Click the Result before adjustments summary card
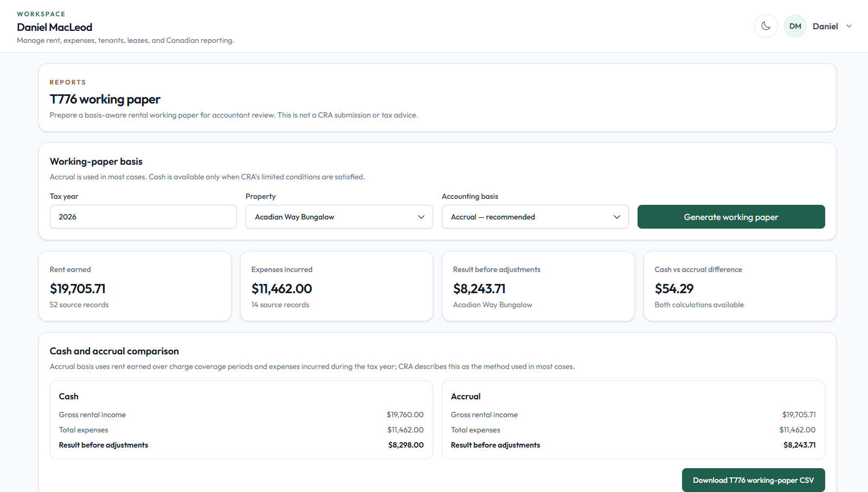The height and width of the screenshot is (492, 868). coord(538,286)
